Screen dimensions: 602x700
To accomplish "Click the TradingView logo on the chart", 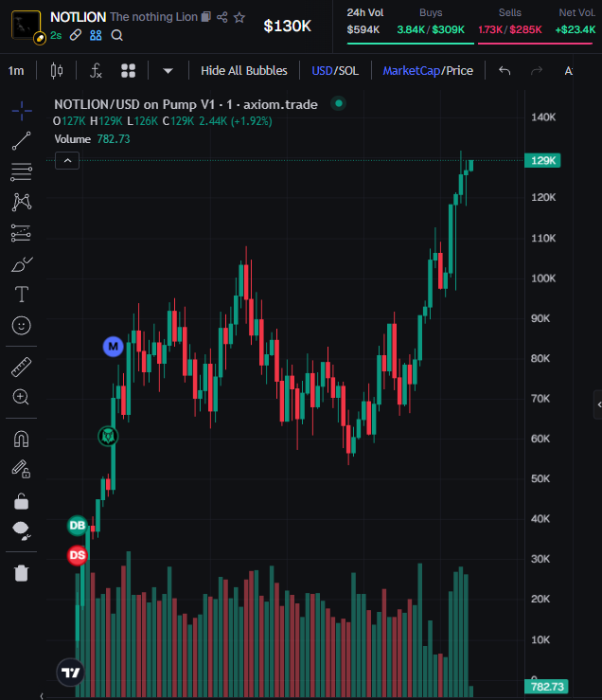I will [70, 672].
